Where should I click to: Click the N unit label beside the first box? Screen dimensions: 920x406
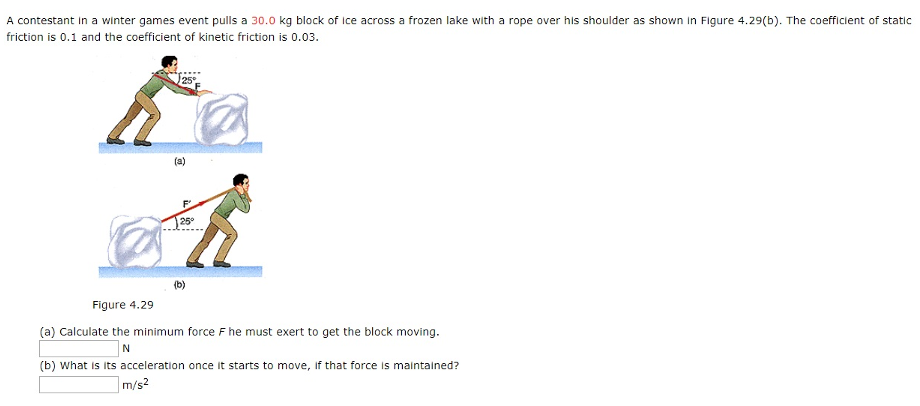(126, 349)
